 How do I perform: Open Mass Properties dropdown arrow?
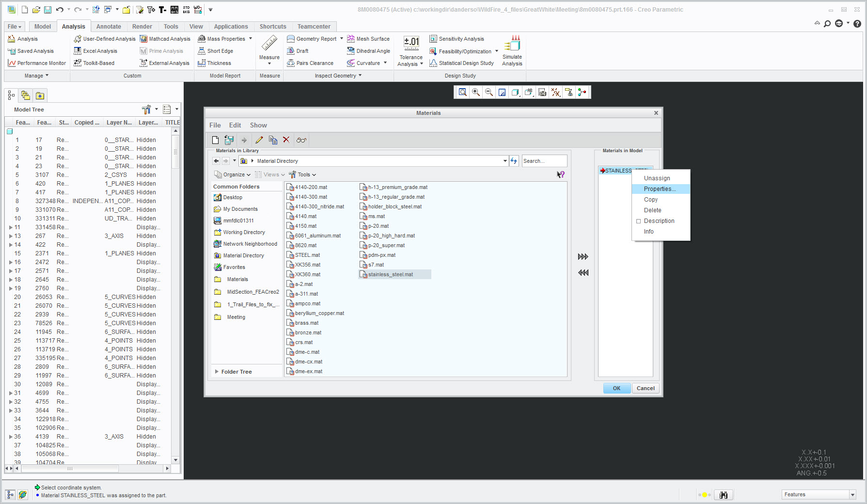[x=251, y=39]
